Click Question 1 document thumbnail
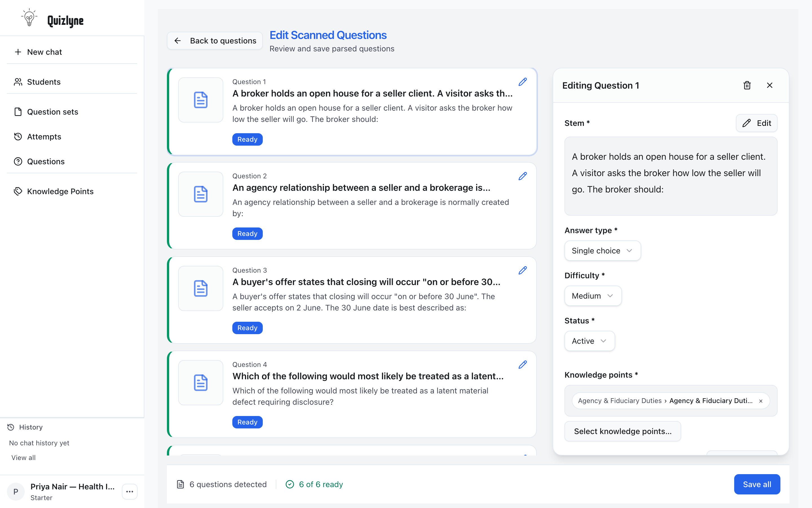The height and width of the screenshot is (508, 812). [201, 100]
